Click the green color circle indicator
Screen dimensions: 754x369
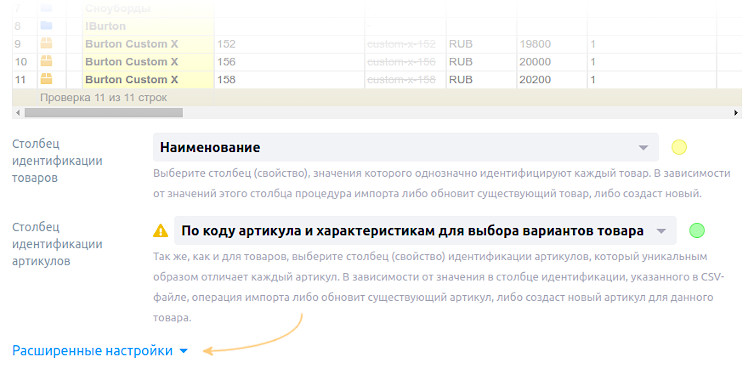tap(697, 230)
